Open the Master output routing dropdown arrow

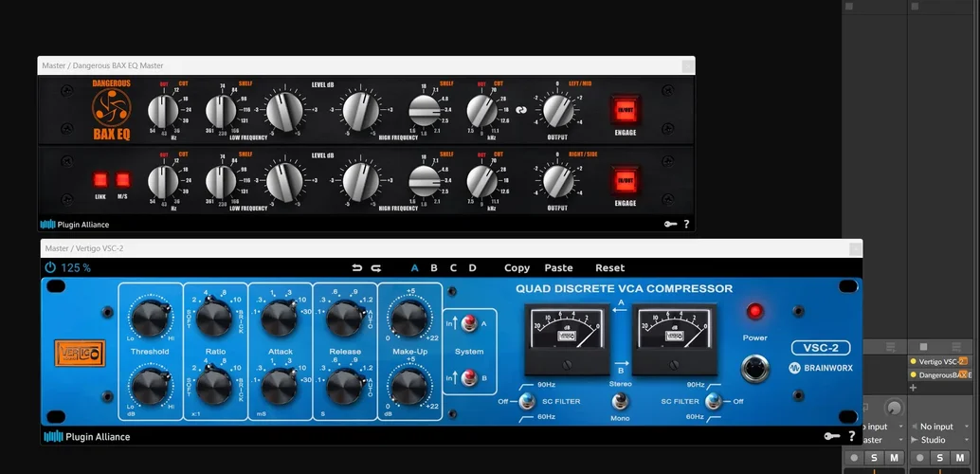coord(900,440)
